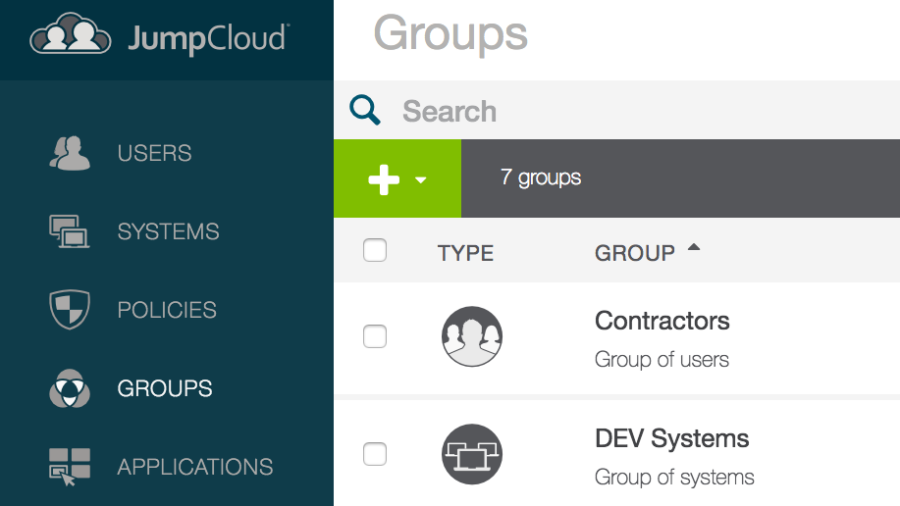Toggle the select-all checkbox in header
900x506 pixels.
(375, 250)
